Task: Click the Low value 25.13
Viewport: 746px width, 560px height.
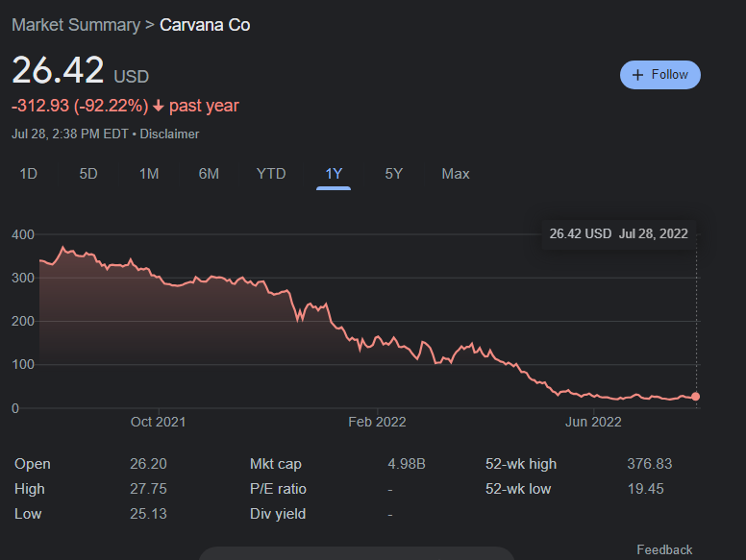Action: (x=148, y=514)
